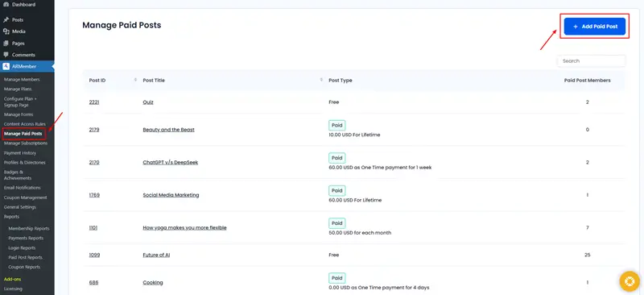This screenshot has width=644, height=295.
Task: Click member count 7 for yoga post
Action: [x=588, y=227]
